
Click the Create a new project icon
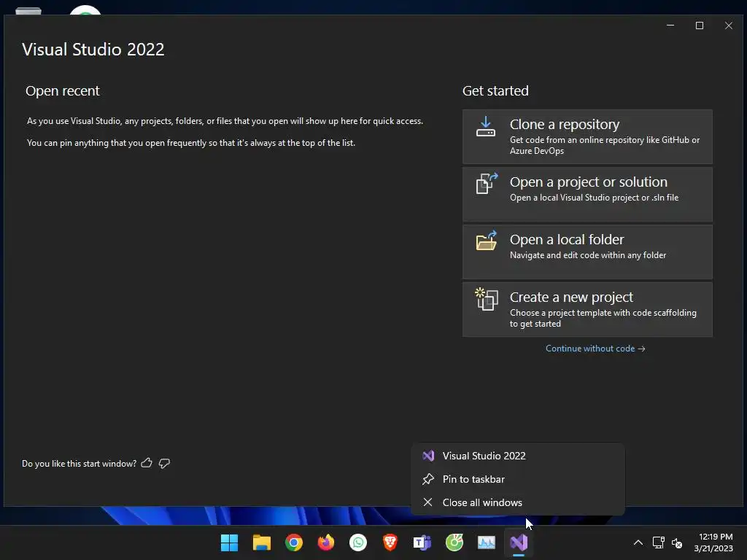487,299
